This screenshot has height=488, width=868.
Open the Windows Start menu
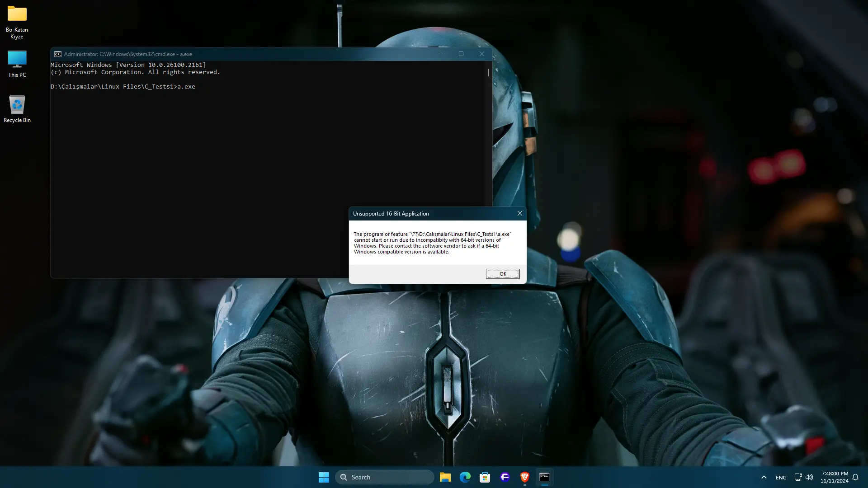(x=324, y=477)
